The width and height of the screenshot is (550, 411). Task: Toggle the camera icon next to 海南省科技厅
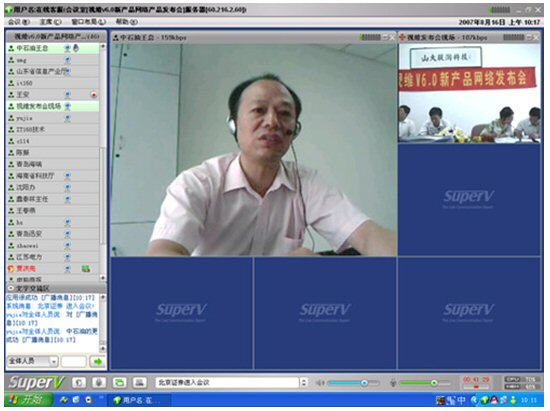[68, 176]
